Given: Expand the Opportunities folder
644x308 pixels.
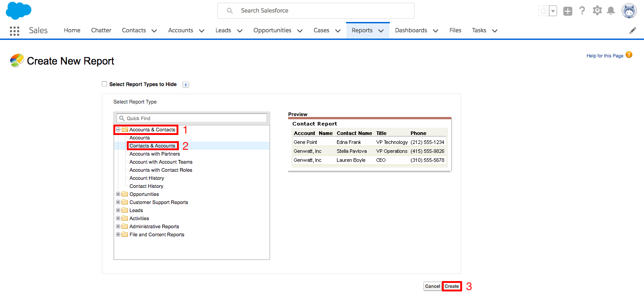Looking at the screenshot, I should [118, 194].
